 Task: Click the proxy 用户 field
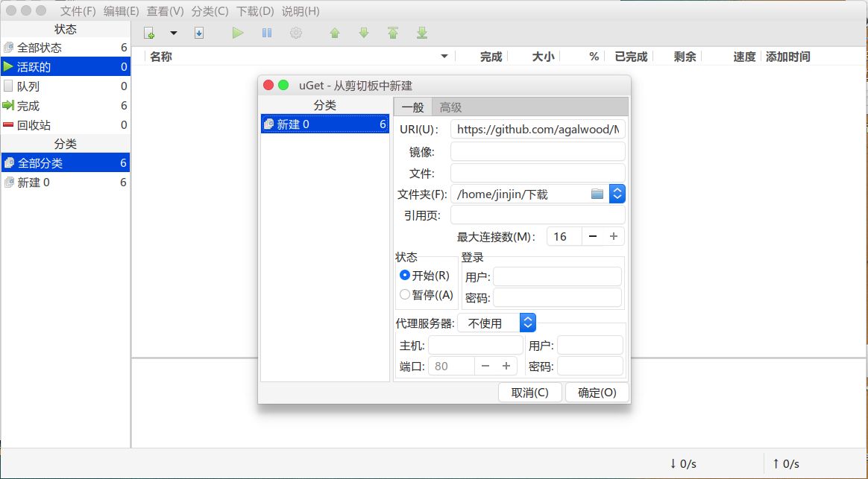tap(590, 345)
